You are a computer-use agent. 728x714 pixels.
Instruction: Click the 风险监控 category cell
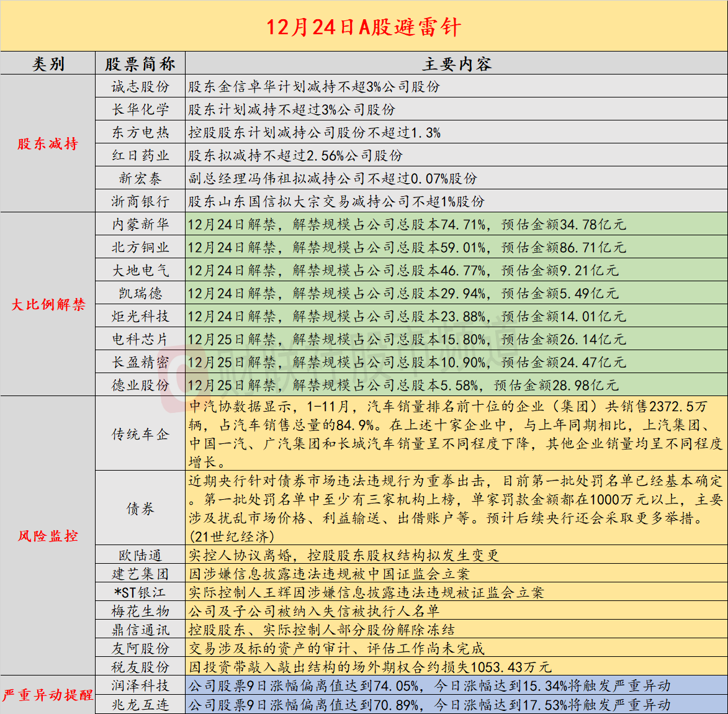coord(48,536)
